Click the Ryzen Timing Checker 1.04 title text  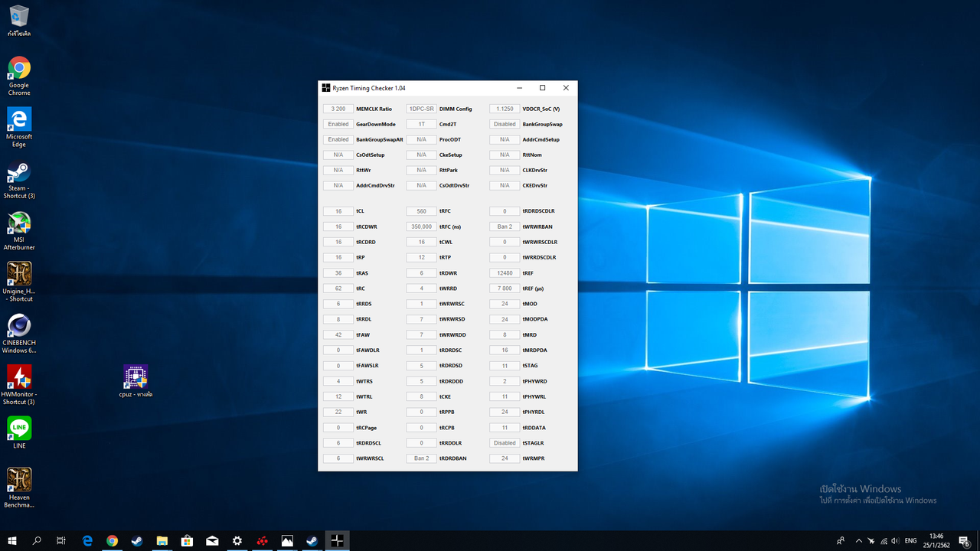click(369, 89)
